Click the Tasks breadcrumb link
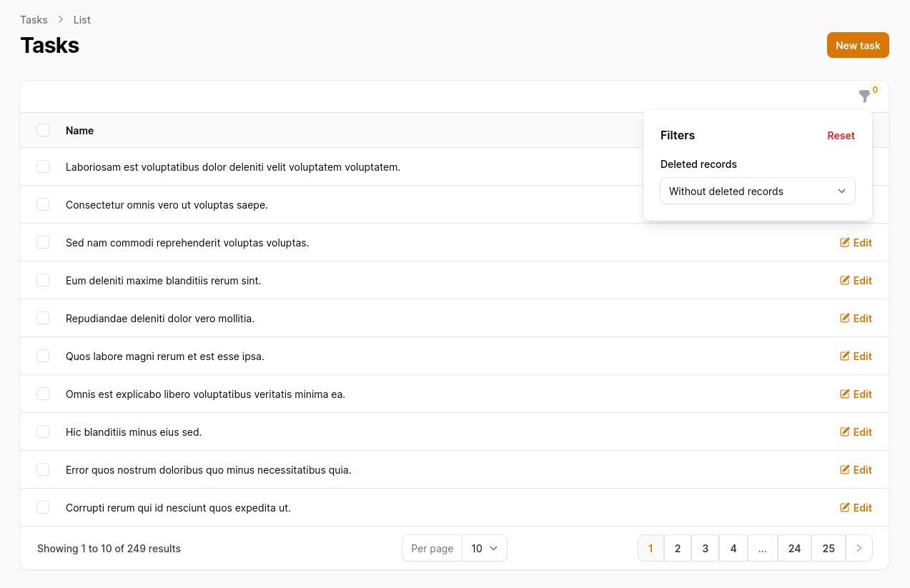The width and height of the screenshot is (910, 588). [34, 20]
